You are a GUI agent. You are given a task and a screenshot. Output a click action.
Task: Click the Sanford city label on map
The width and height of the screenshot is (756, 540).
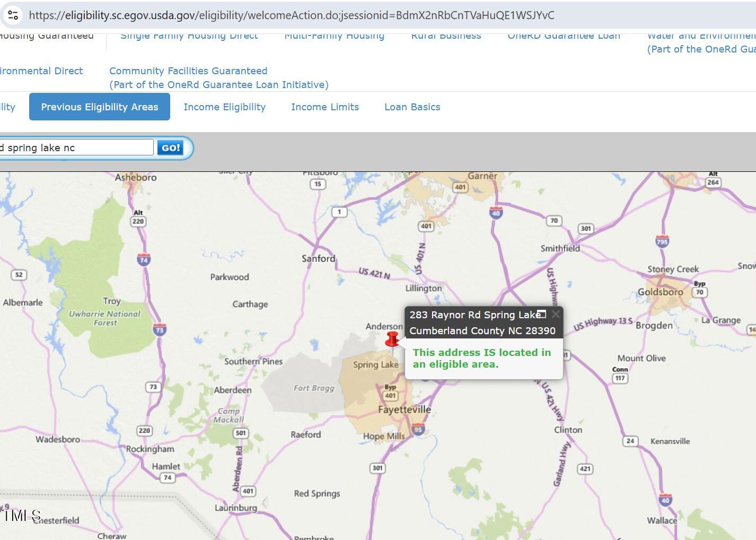[x=319, y=258]
